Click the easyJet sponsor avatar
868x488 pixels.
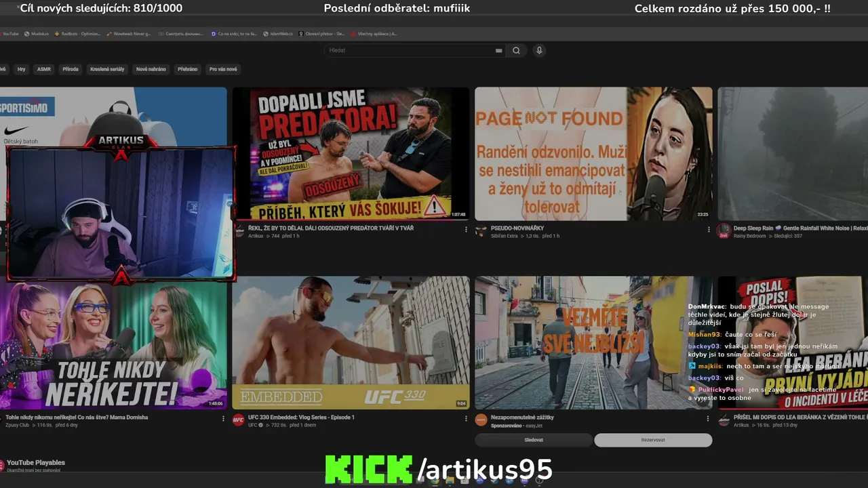[481, 420]
